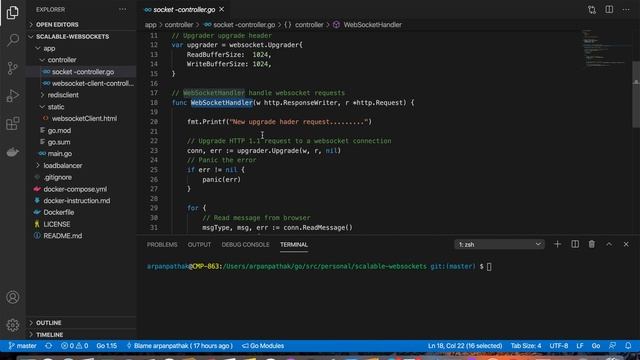This screenshot has height=360, width=640.
Task: Open the Manage gear icon
Action: pyautogui.click(x=13, y=325)
